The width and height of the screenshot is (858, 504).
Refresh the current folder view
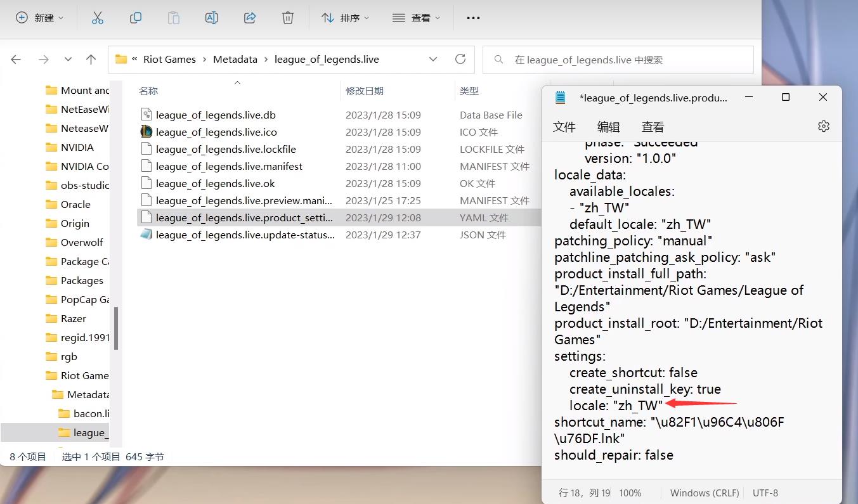(460, 59)
